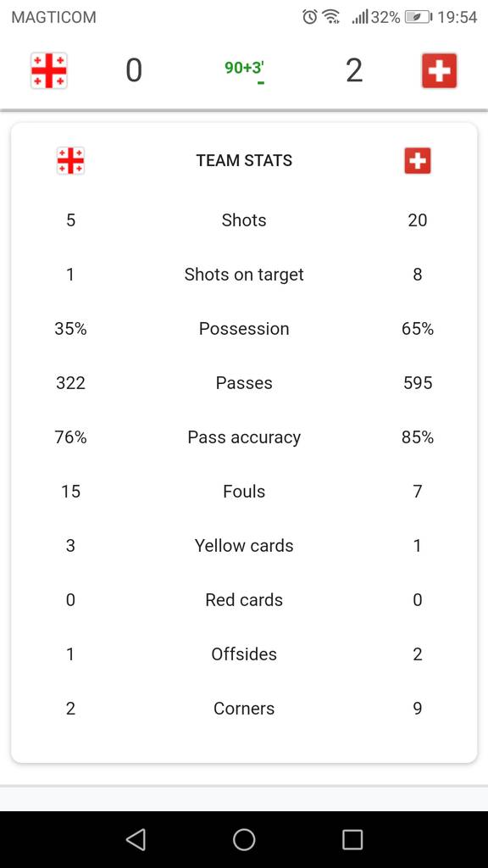Tap Switzerland's score of 2
This screenshot has width=488, height=868.
point(354,71)
